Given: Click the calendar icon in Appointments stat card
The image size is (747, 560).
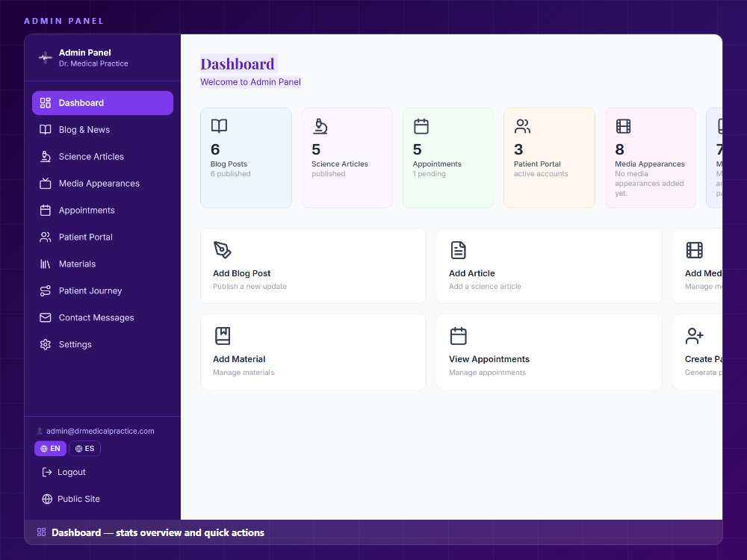Looking at the screenshot, I should [421, 126].
